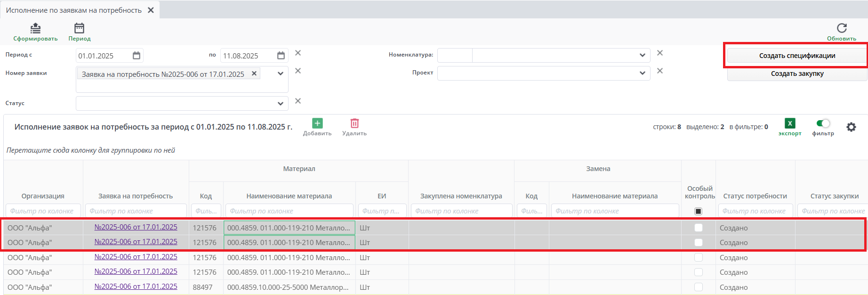The height and width of the screenshot is (295, 868).
Task: Click the Организация column filter field
Action: click(x=43, y=211)
